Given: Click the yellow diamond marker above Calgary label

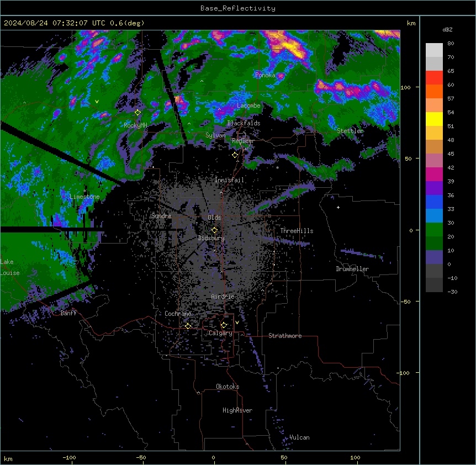Looking at the screenshot, I should (224, 325).
